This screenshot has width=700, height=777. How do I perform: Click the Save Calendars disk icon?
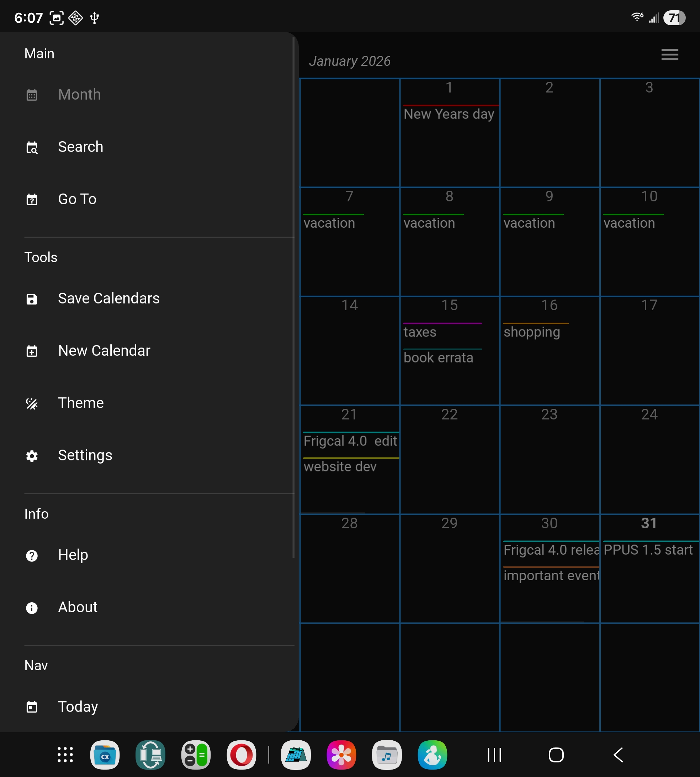32,299
